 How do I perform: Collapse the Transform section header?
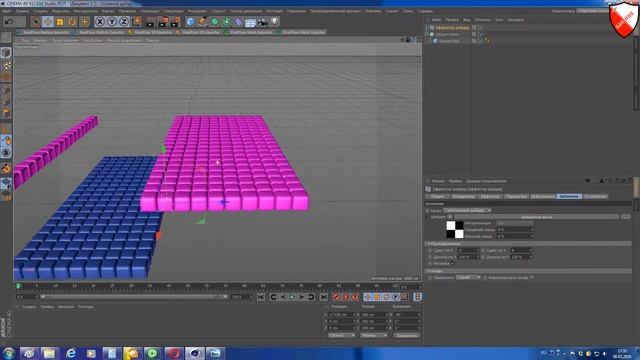coord(528,244)
